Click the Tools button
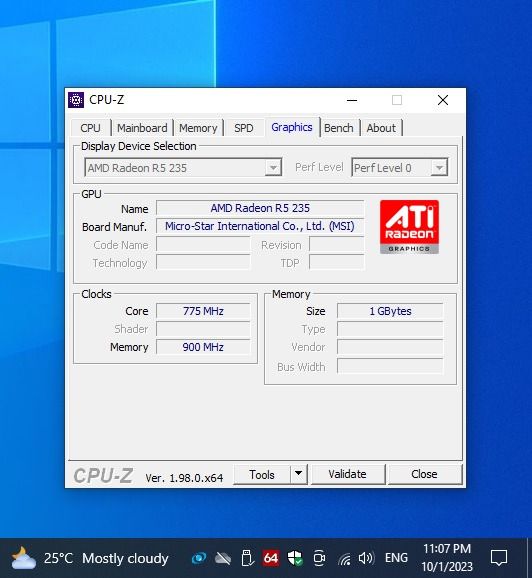Image resolution: width=532 pixels, height=578 pixels. (x=262, y=474)
